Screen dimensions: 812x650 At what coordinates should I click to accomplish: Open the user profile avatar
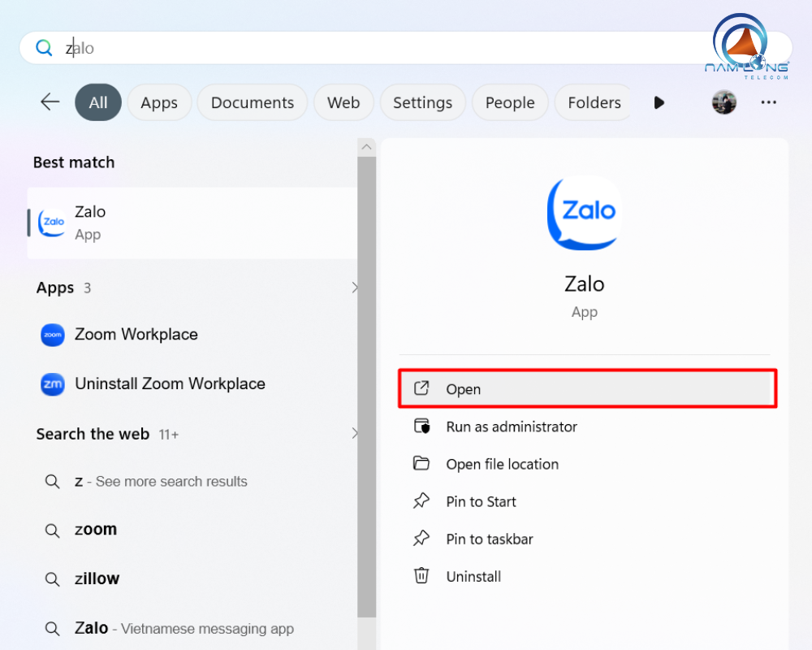click(724, 102)
